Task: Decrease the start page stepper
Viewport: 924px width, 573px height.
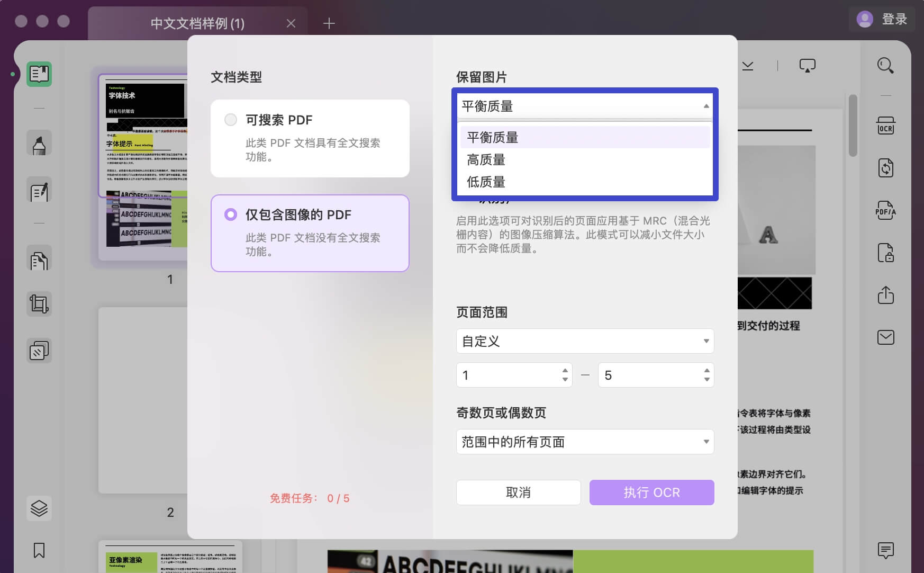Action: click(x=565, y=380)
